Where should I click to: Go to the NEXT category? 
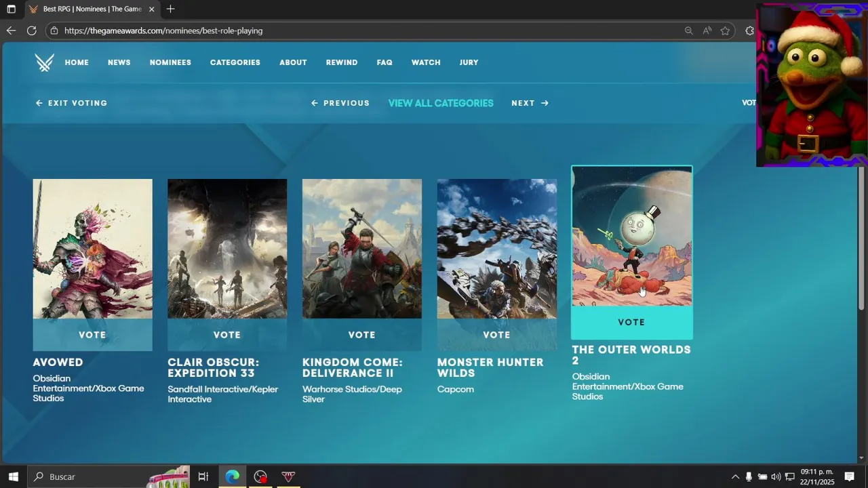[x=530, y=103]
